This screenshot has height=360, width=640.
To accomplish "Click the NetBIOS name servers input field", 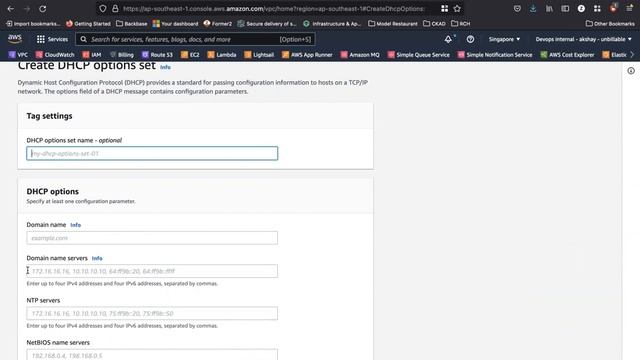I will click(x=152, y=355).
